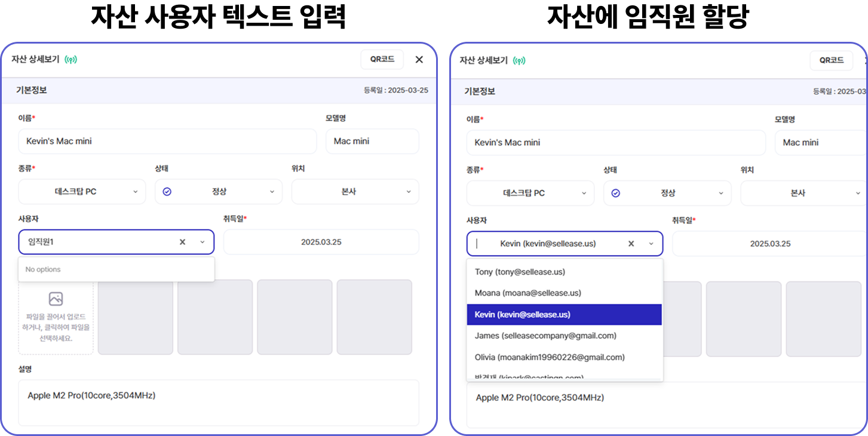Open 상태 정상 dropdown in left panel
This screenshot has height=436, width=868.
(x=219, y=192)
